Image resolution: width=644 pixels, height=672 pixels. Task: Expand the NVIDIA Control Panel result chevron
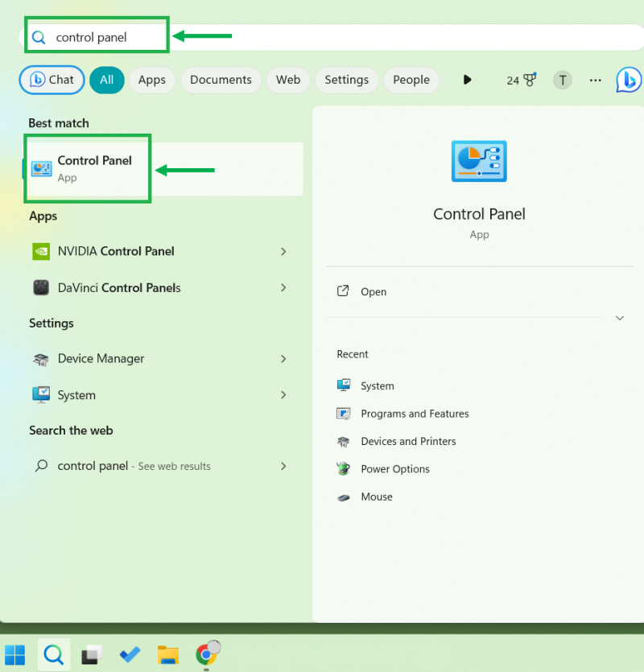pos(283,251)
